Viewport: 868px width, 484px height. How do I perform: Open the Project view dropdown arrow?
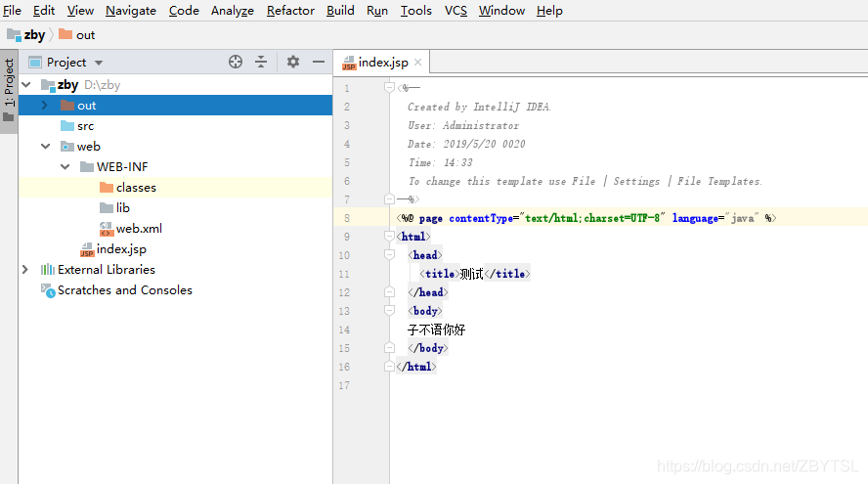point(99,63)
